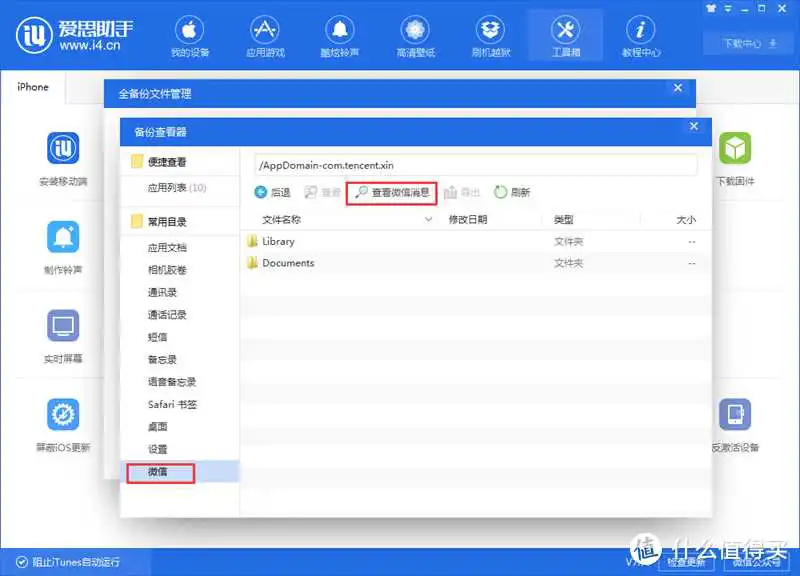Click the 后退 back button
The width and height of the screenshot is (800, 576).
[x=272, y=192]
